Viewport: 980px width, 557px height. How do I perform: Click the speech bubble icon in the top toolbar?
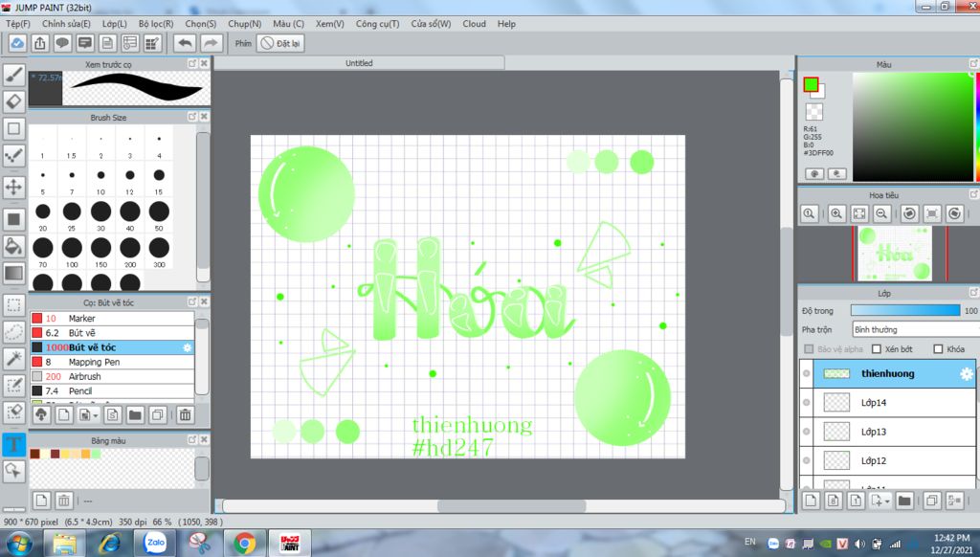[62, 43]
